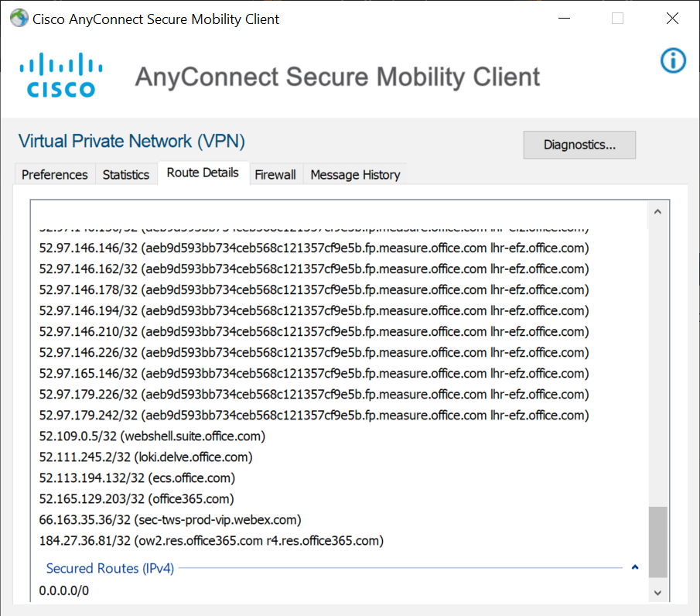Click the info icon in the header
This screenshot has height=616, width=700.
(x=673, y=60)
